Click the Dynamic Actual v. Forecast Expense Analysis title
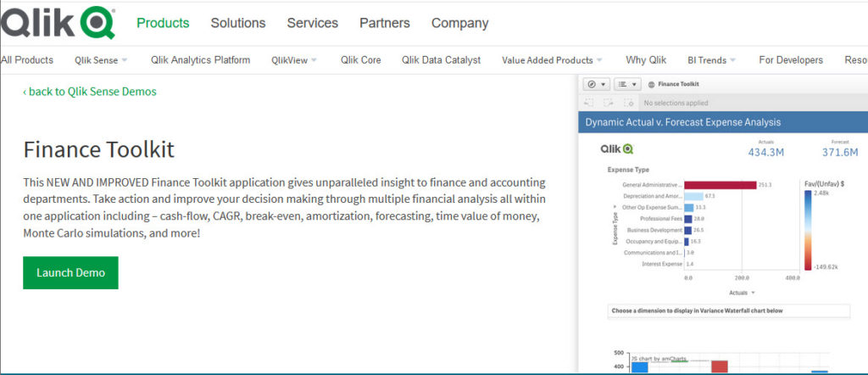The image size is (868, 375). (682, 122)
